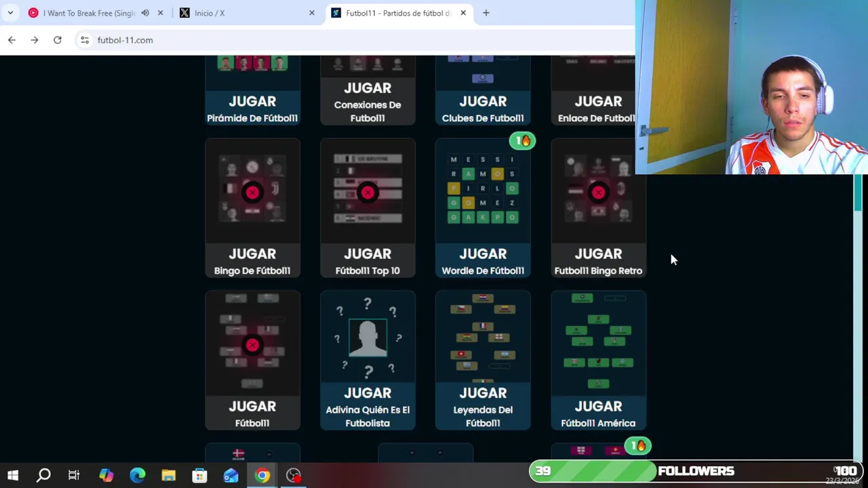Open the Windows Start menu
Image resolution: width=868 pixels, height=488 pixels.
[x=13, y=475]
